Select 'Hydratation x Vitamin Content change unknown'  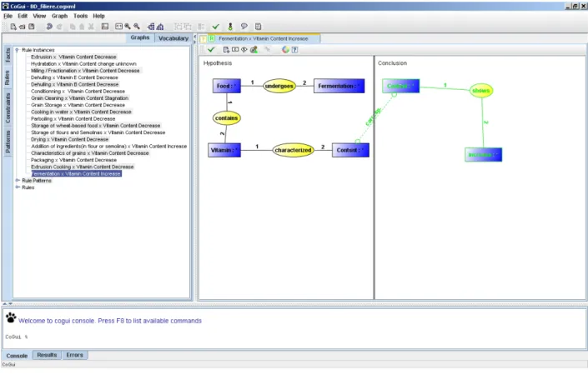[x=83, y=63]
